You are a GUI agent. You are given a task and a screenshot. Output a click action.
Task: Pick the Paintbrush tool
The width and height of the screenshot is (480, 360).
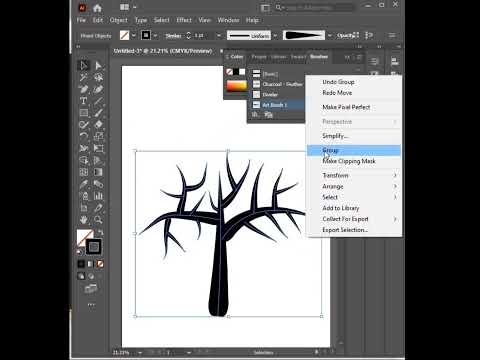[x=98, y=113]
